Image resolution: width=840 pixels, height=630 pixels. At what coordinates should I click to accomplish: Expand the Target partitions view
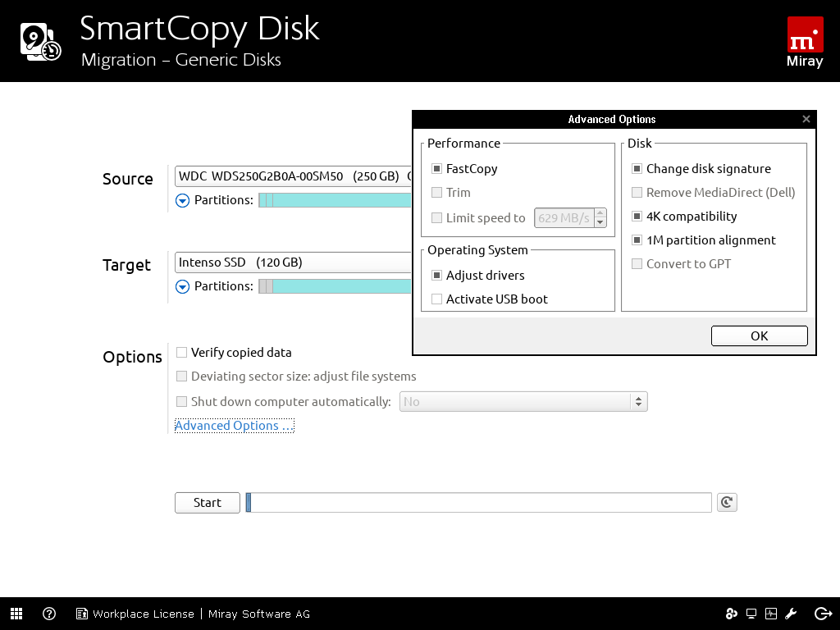pos(182,286)
